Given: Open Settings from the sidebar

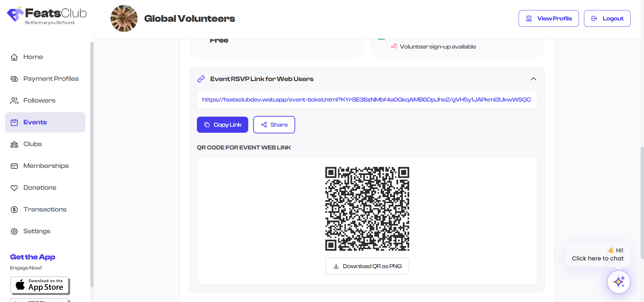Looking at the screenshot, I should click(45, 231).
